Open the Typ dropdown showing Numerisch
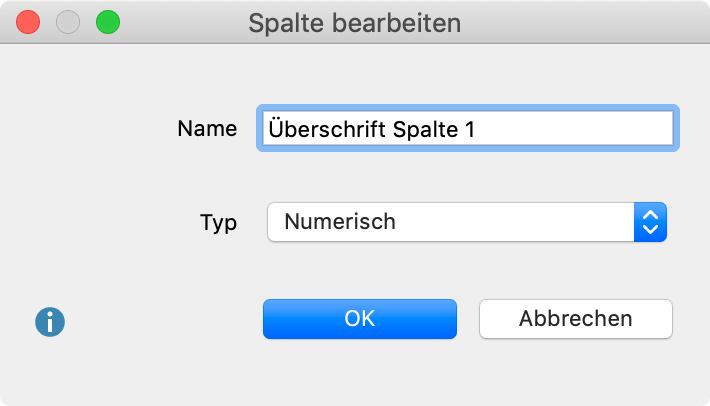This screenshot has height=406, width=710. point(467,222)
